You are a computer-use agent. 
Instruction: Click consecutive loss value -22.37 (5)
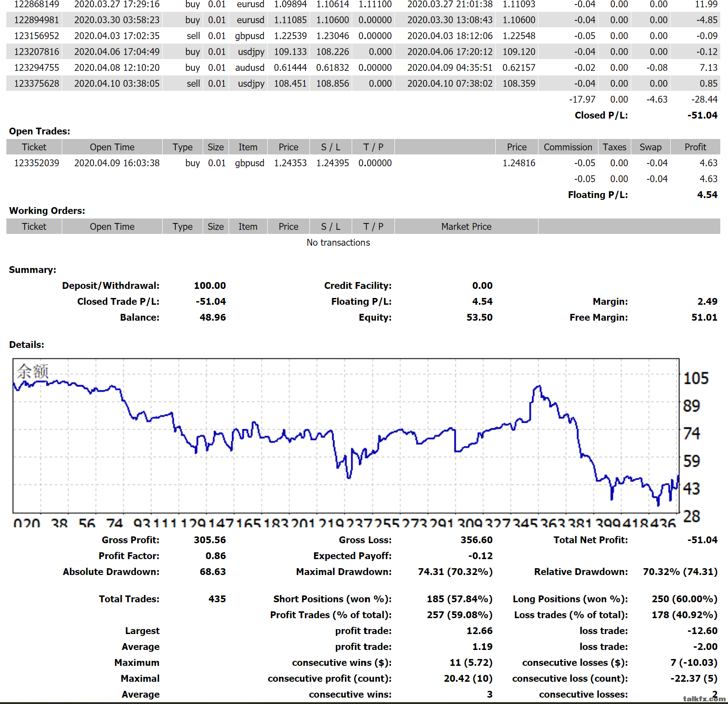coord(694,679)
